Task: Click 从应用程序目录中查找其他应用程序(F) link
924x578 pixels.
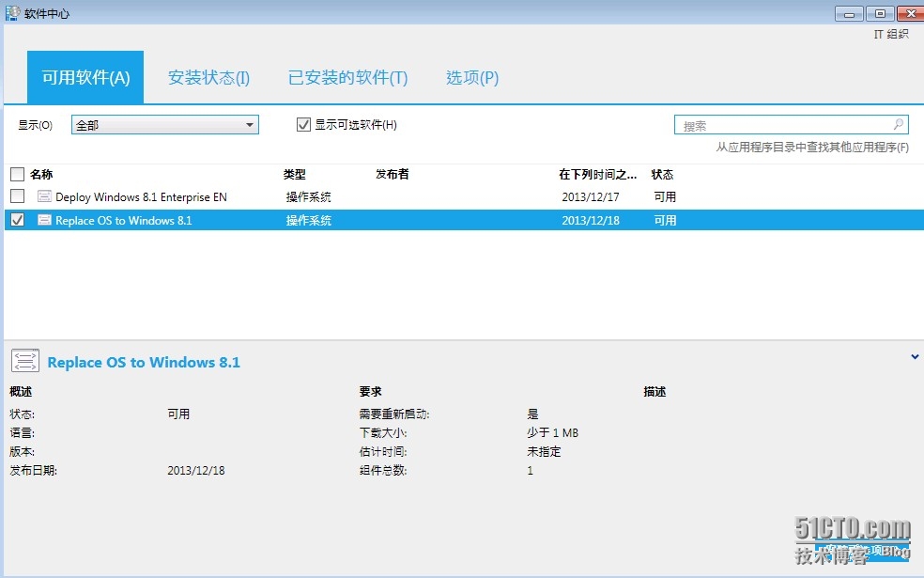Action: pyautogui.click(x=812, y=147)
